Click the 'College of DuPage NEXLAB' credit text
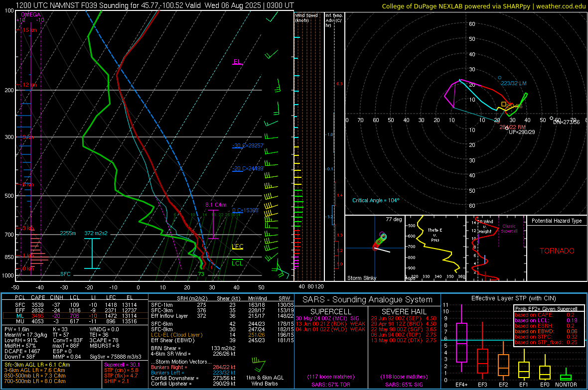This screenshot has width=588, height=390. pos(483,6)
